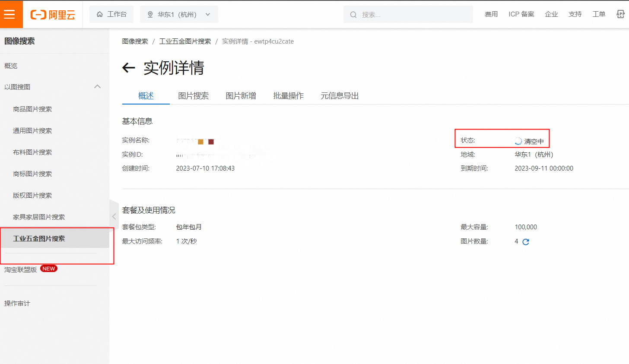The width and height of the screenshot is (629, 364).
Task: Click the Alibaba Cloud logo
Action: pyautogui.click(x=53, y=15)
